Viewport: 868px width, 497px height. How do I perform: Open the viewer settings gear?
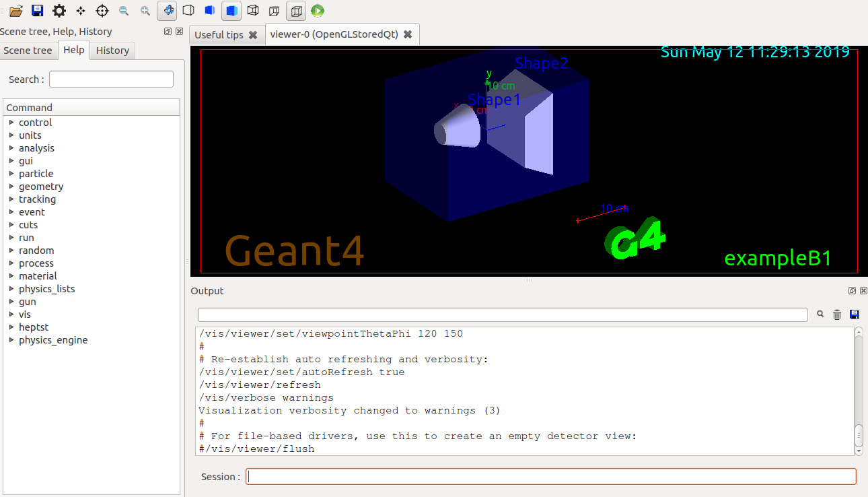[x=59, y=11]
